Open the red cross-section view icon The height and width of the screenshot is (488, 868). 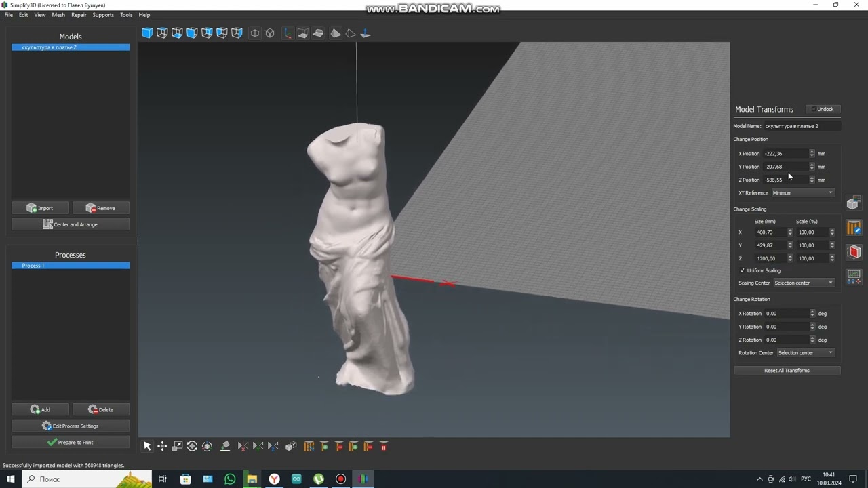point(853,252)
